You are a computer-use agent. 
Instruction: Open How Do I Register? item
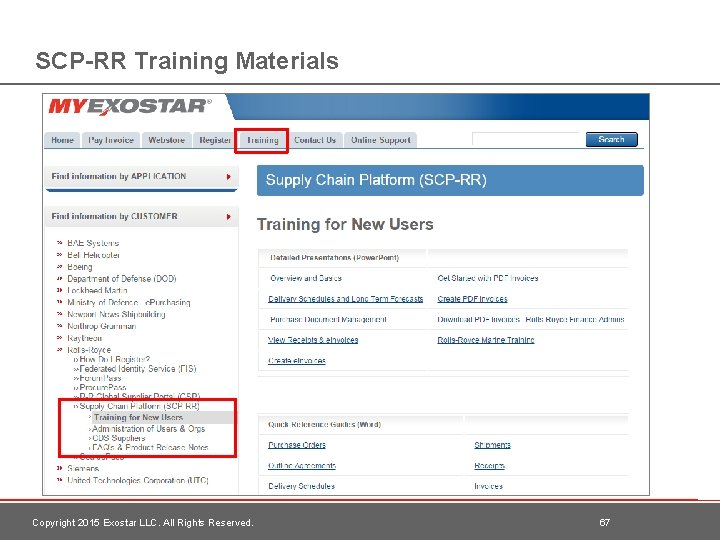tap(114, 360)
